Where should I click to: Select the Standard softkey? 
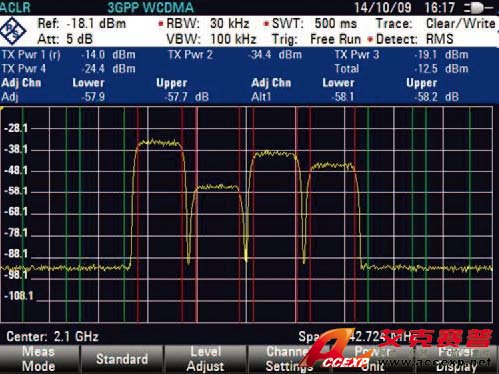pyautogui.click(x=122, y=359)
